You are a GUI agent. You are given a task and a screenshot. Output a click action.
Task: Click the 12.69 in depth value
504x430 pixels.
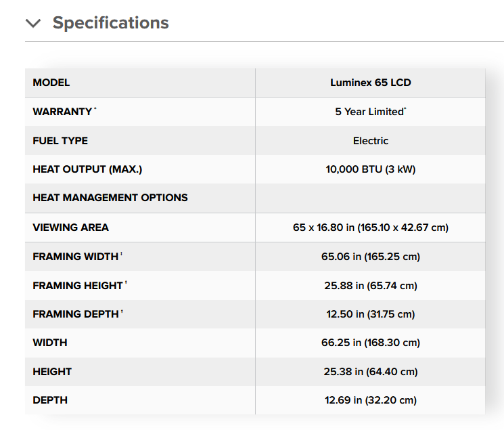tap(370, 400)
